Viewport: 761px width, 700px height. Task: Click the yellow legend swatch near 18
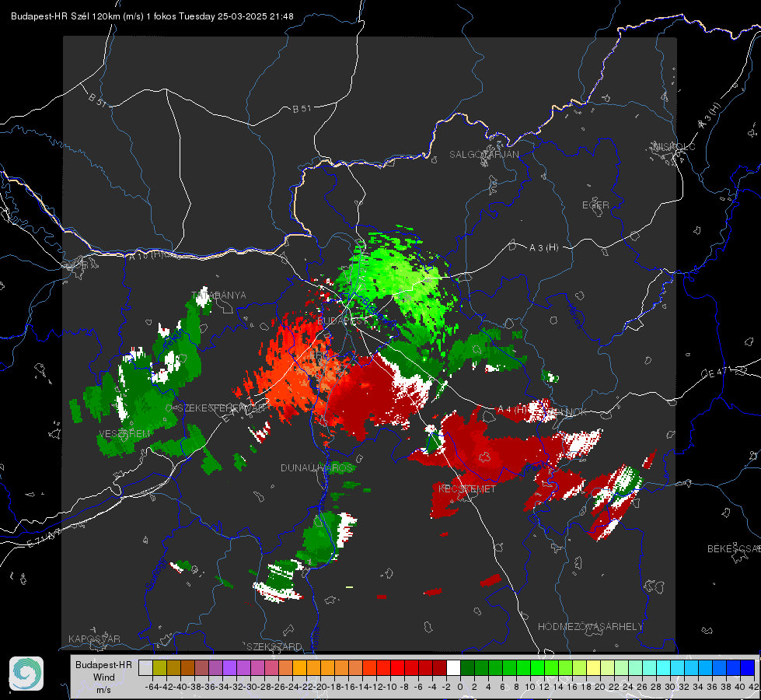tap(593, 668)
